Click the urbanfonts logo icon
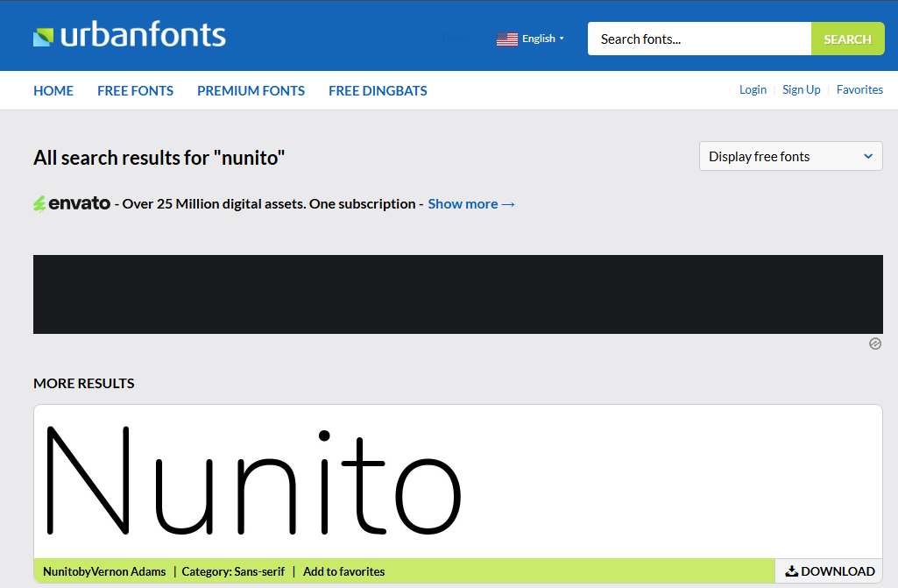The image size is (898, 588). [45, 35]
